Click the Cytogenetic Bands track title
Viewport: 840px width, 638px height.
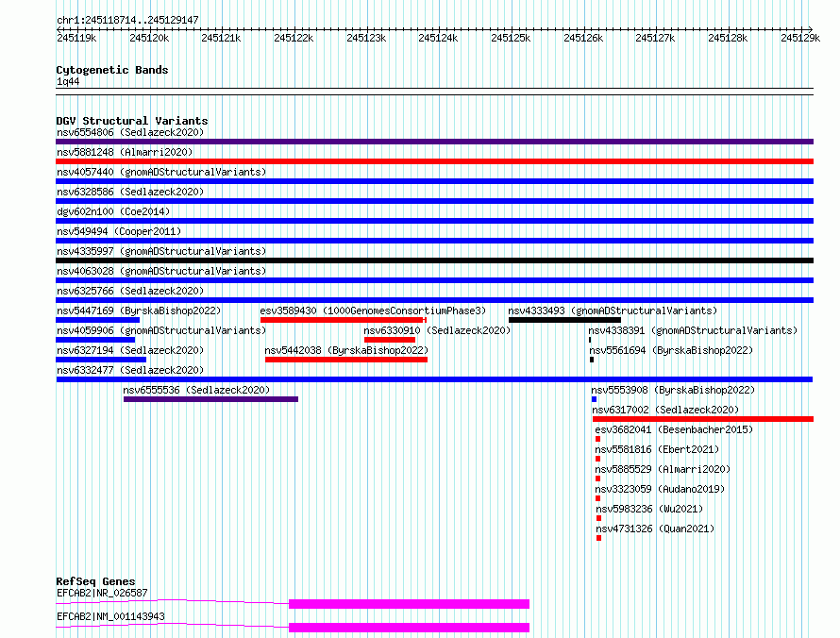point(112,70)
